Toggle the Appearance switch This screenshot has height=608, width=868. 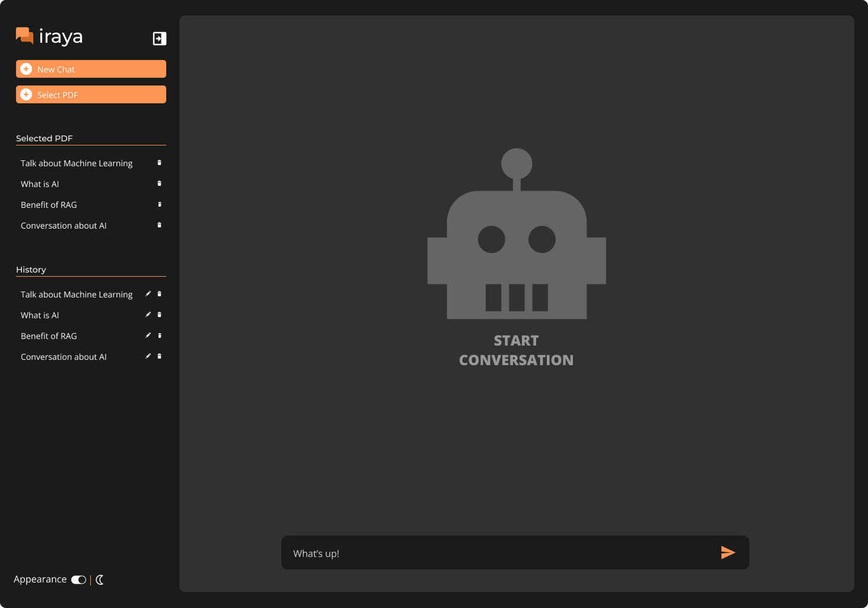[x=78, y=579]
